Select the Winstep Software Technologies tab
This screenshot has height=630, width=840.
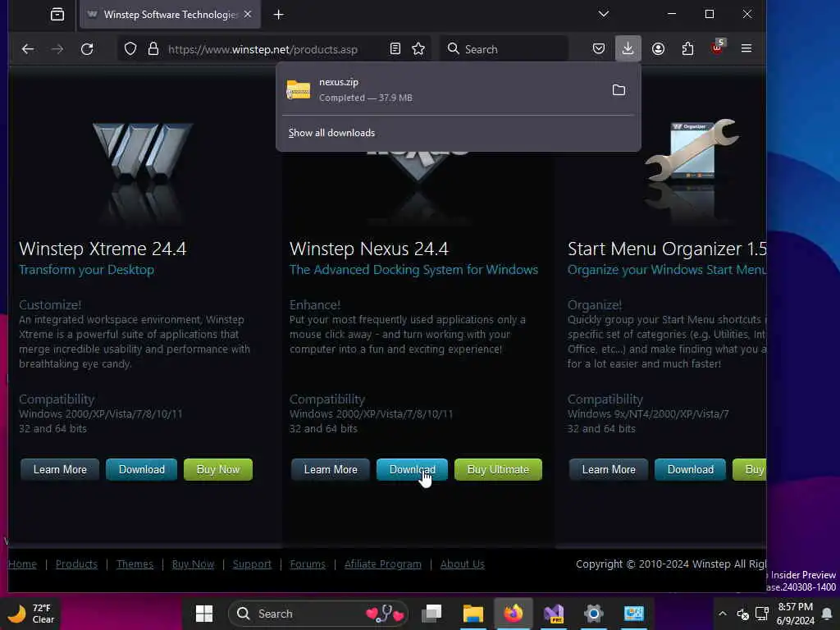pos(171,15)
